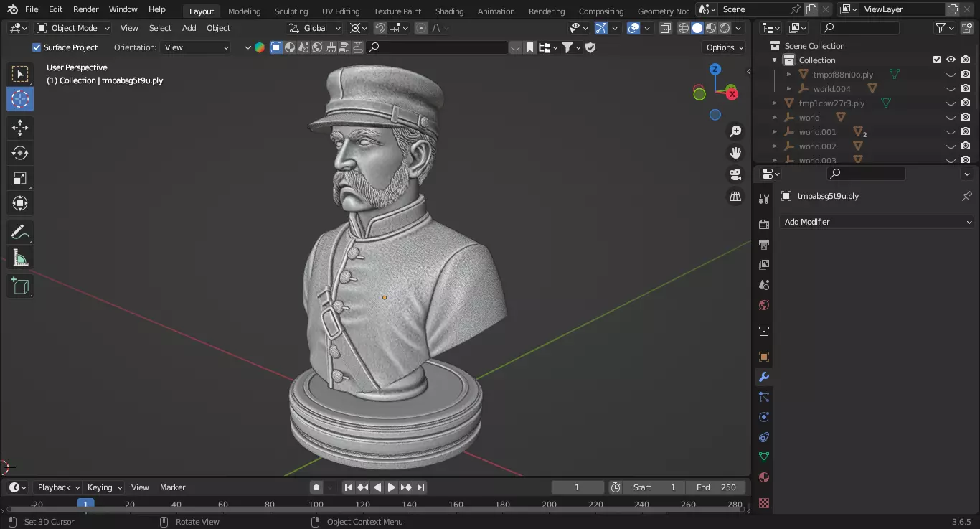The image size is (980, 529).
Task: Disable render for world.001 camera icon
Action: click(x=966, y=132)
